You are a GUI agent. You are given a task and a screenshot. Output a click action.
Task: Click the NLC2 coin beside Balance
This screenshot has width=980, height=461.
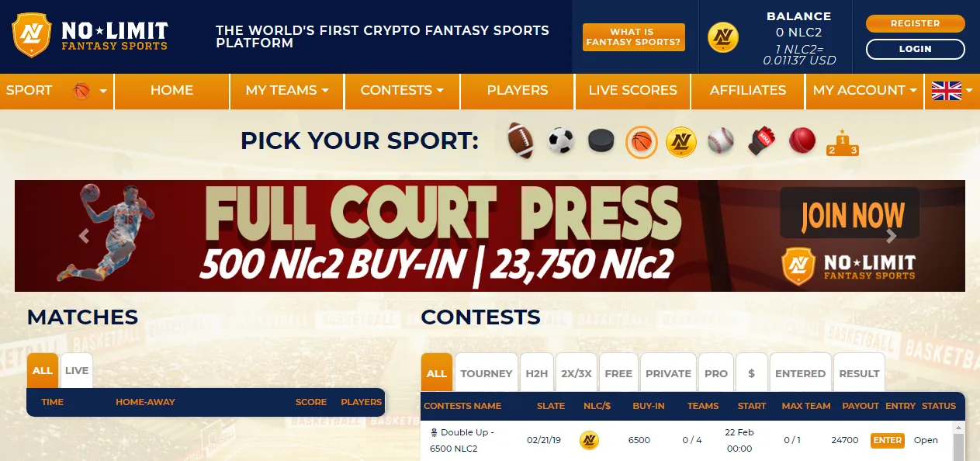[x=723, y=37]
